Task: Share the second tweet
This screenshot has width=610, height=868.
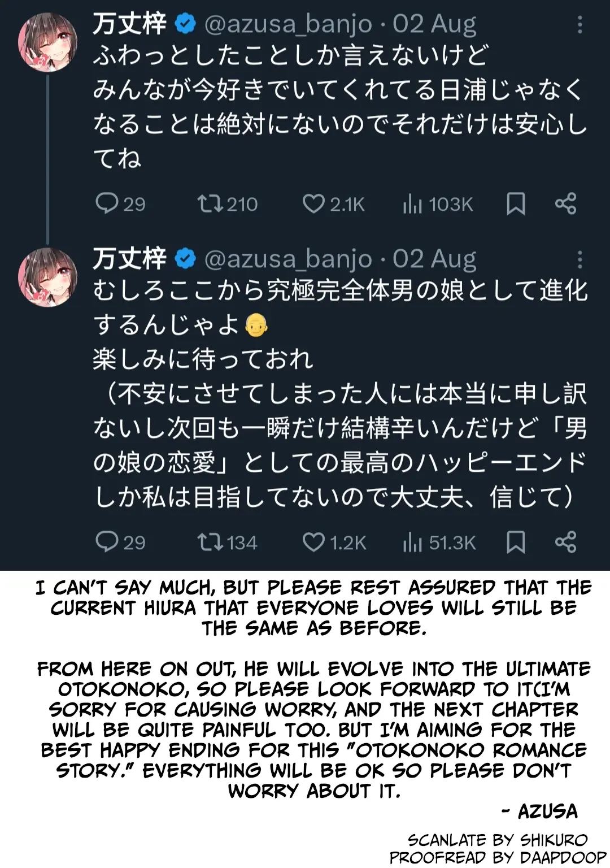Action: tap(565, 542)
